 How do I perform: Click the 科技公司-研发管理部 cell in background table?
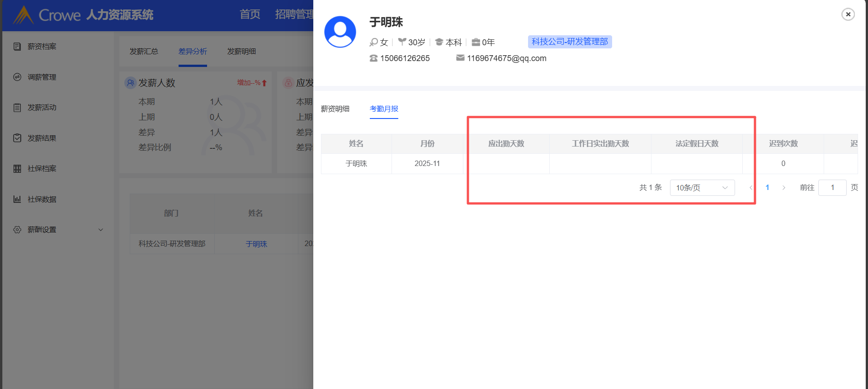coord(172,244)
